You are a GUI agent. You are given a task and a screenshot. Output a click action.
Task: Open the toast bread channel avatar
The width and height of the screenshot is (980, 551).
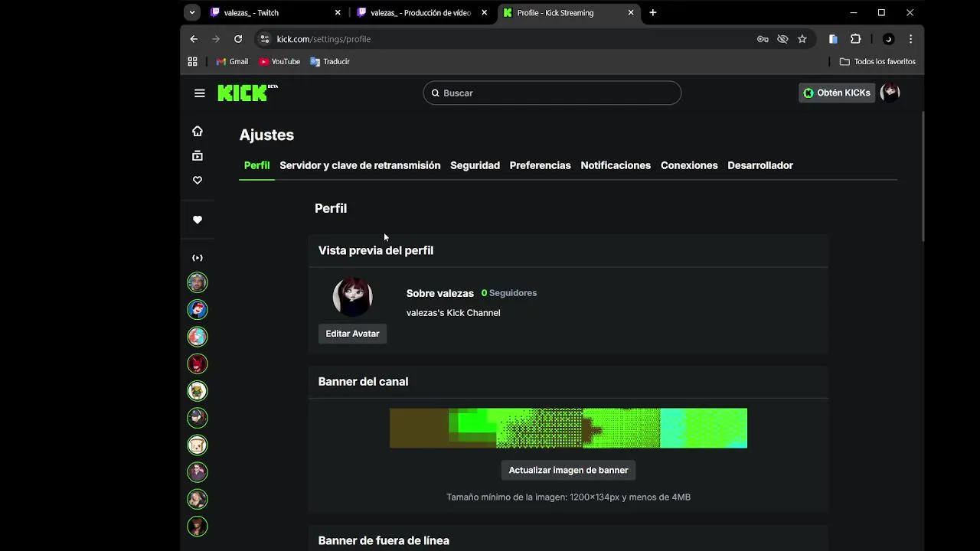(x=198, y=445)
